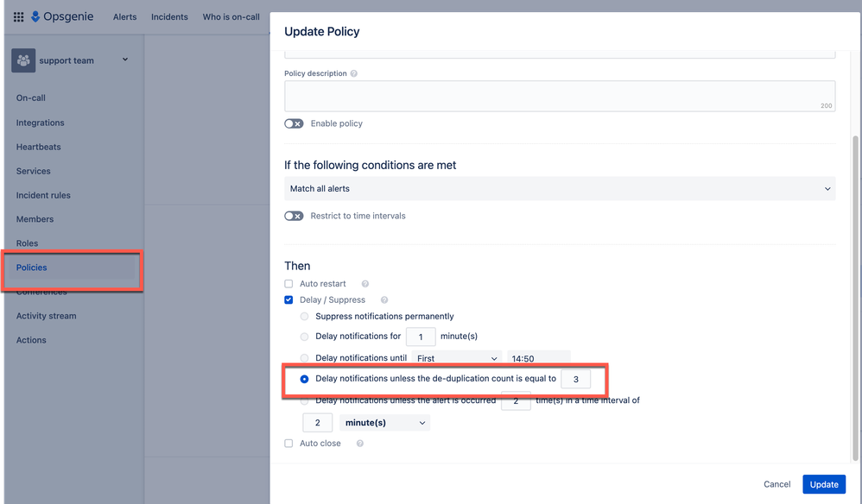
Task: Toggle Restrict to time intervals switch
Action: pos(294,216)
